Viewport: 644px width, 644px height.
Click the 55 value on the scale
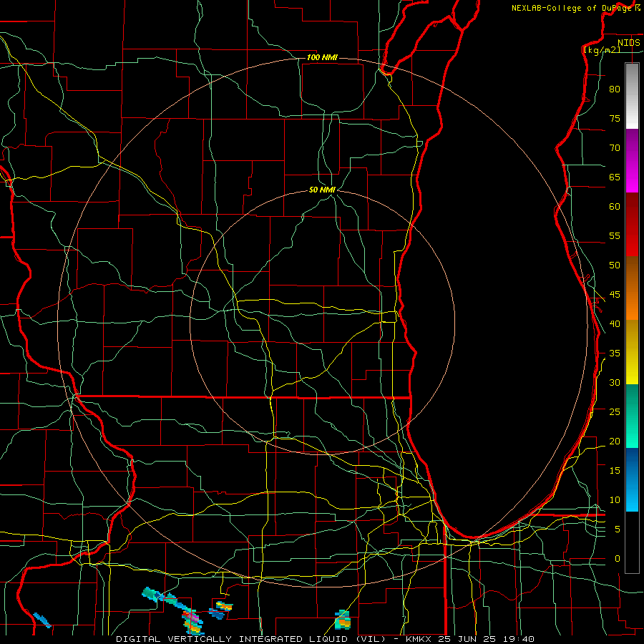coord(615,235)
